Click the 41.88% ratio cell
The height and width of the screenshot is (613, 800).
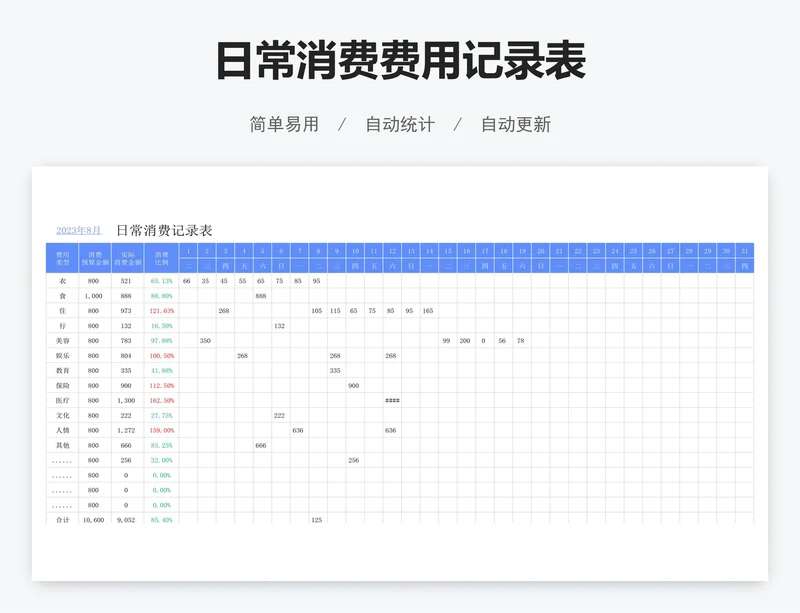tap(162, 371)
